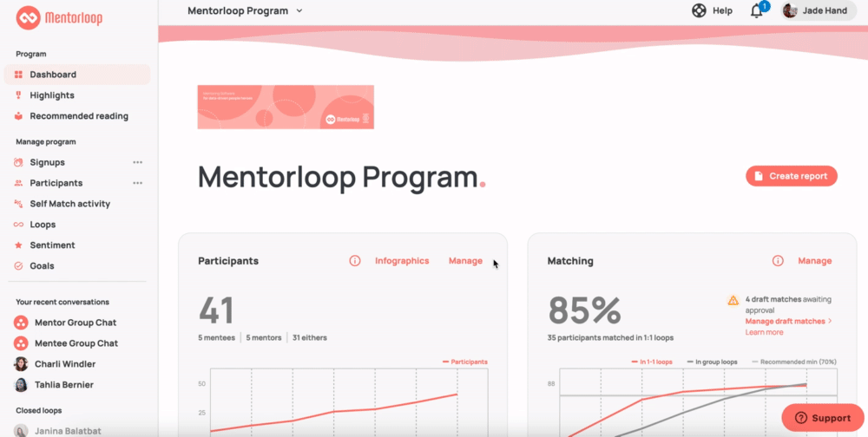Open Mentee Group Chat conversation
868x437 pixels.
pos(77,343)
